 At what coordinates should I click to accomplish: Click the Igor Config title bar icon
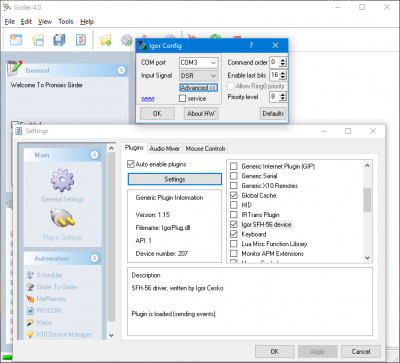[x=143, y=46]
